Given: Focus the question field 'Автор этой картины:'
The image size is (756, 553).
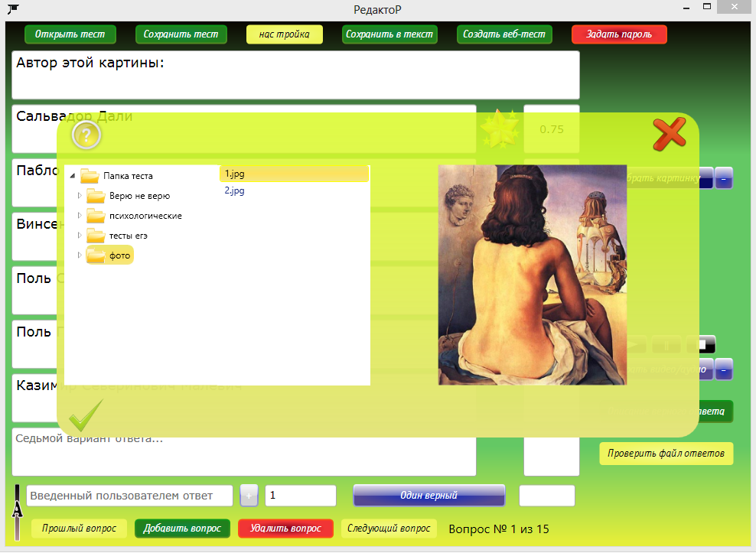Looking at the screenshot, I should (295, 75).
